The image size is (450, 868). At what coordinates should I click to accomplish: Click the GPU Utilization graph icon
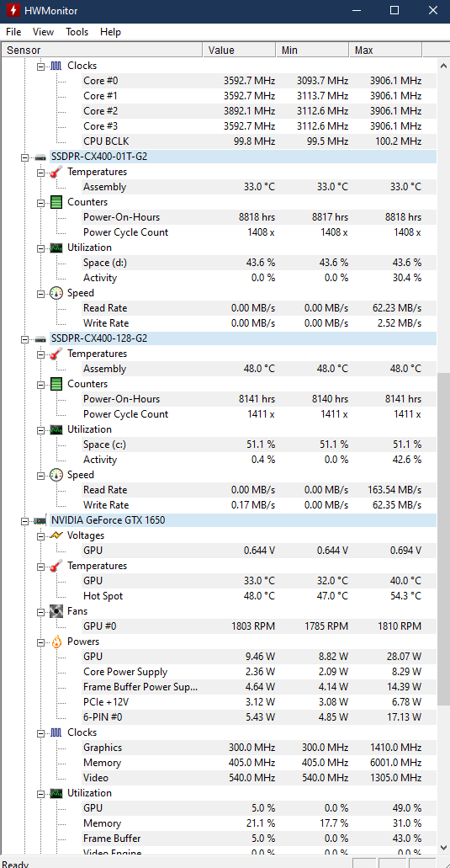click(56, 793)
